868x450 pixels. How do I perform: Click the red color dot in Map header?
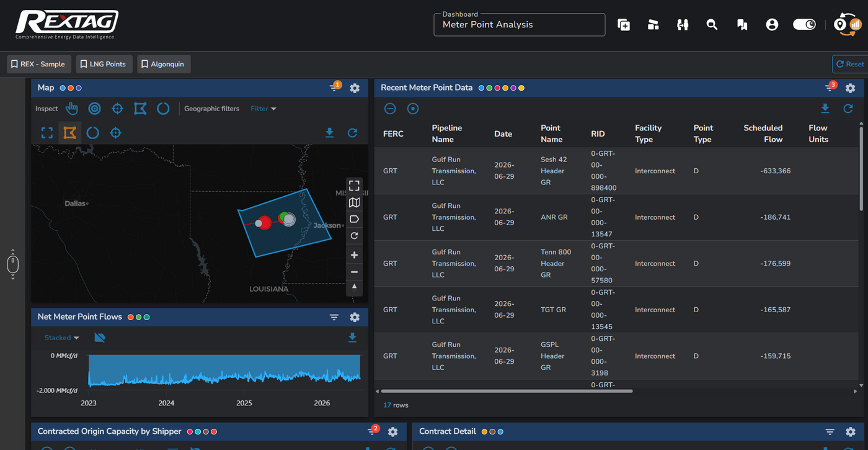[x=71, y=88]
